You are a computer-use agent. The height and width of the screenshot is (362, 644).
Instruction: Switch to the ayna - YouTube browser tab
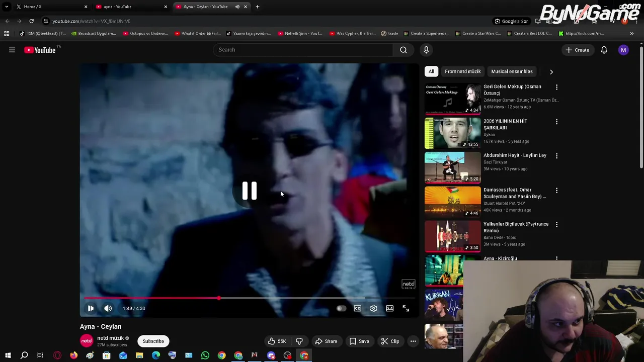pos(131,7)
